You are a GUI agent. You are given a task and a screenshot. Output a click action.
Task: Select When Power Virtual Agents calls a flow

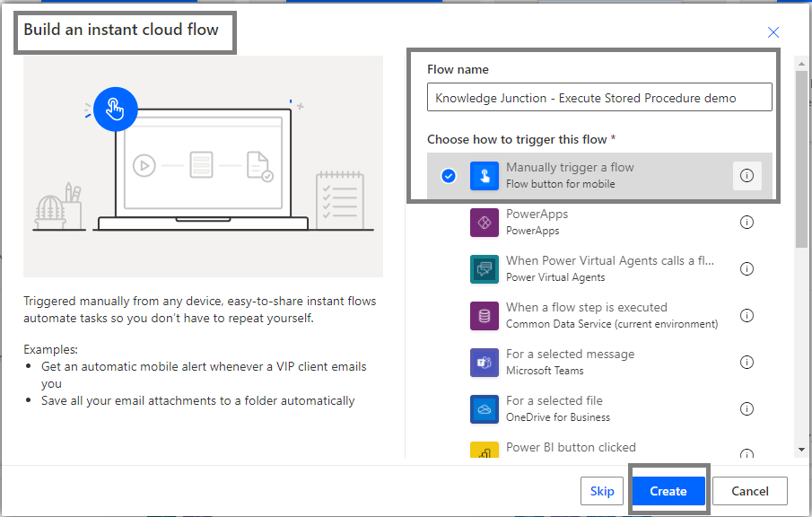pyautogui.click(x=599, y=269)
